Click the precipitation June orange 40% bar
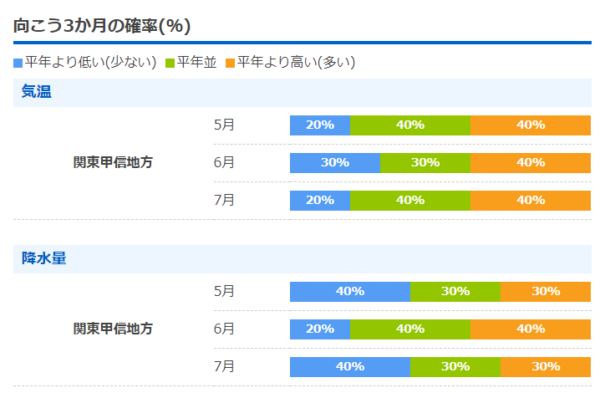 (531, 329)
